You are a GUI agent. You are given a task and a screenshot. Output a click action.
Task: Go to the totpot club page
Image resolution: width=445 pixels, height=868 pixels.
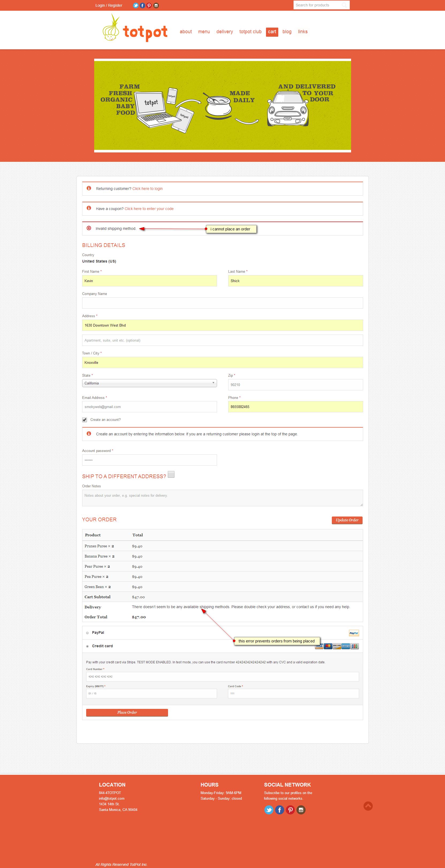pos(250,32)
